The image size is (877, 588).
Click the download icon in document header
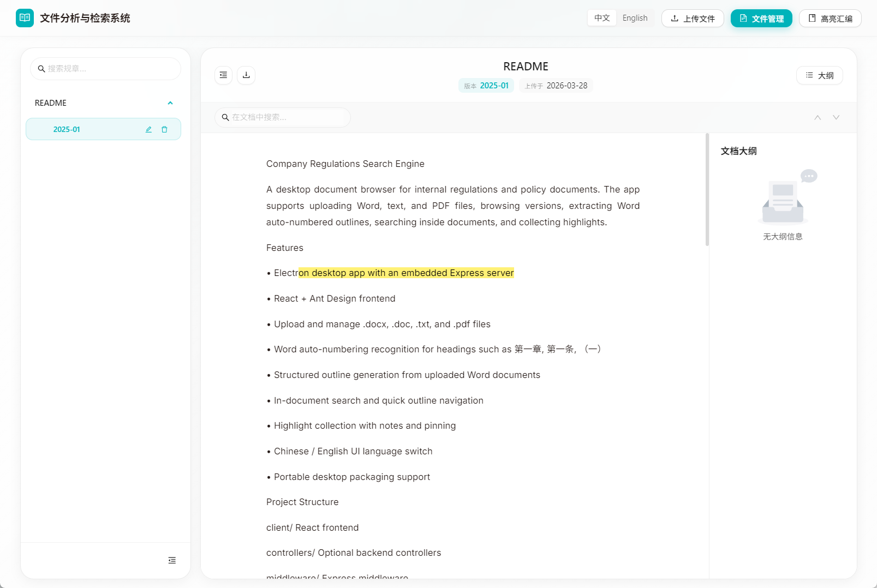coord(246,75)
